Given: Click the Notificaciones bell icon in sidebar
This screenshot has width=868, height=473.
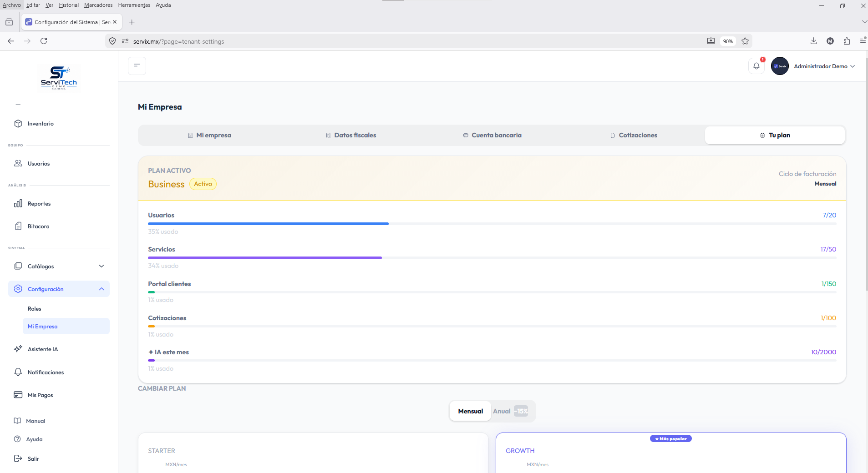Looking at the screenshot, I should point(18,372).
